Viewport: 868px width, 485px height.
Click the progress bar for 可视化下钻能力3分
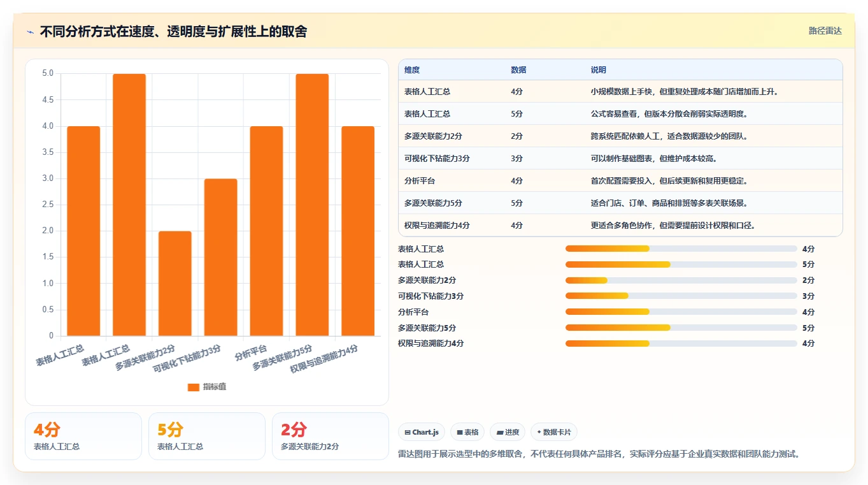(x=681, y=296)
